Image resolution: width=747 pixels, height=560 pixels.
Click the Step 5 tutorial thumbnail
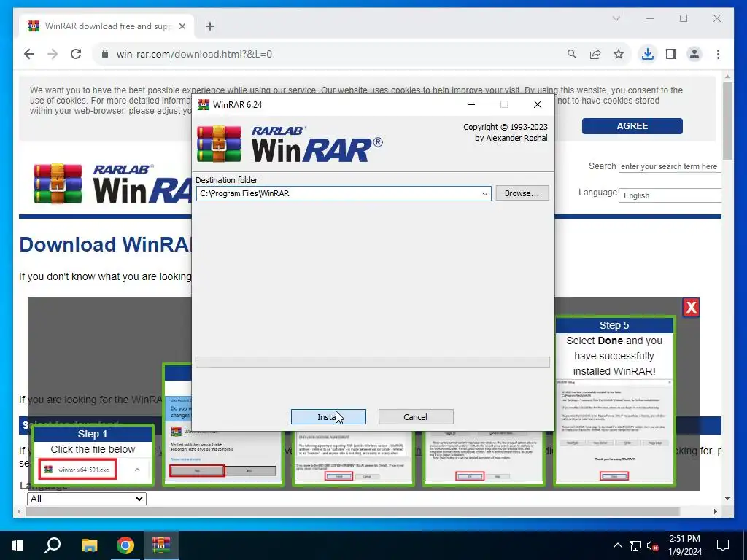(x=614, y=401)
